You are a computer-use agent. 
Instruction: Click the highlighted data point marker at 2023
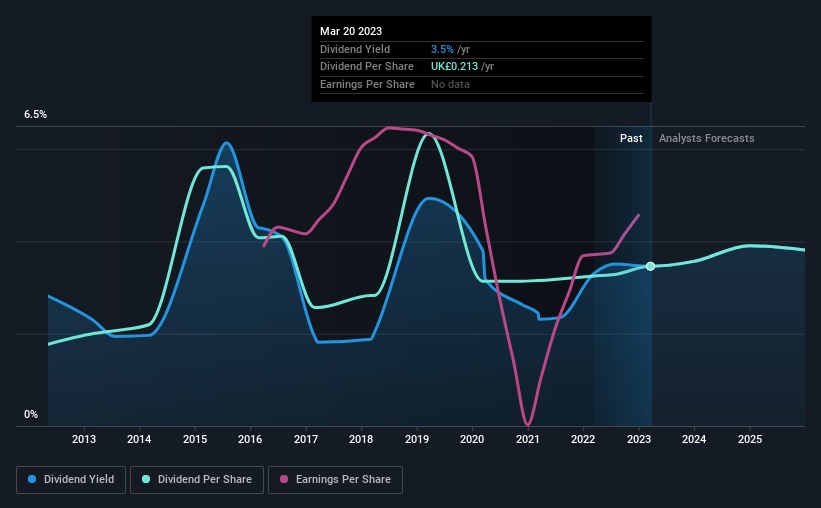650,267
